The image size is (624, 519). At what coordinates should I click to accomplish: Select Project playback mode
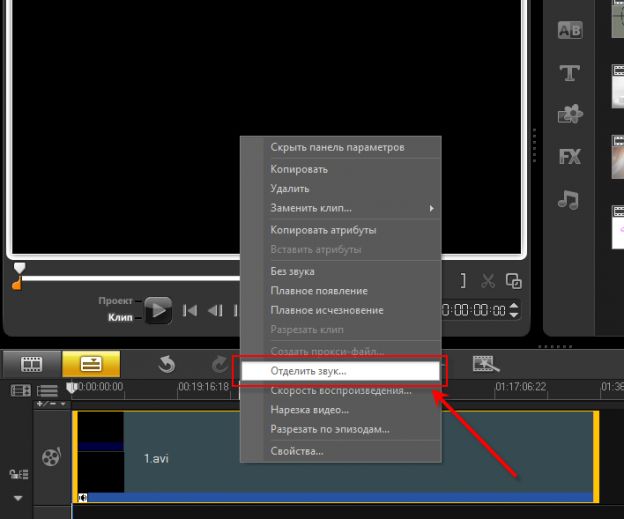(115, 300)
